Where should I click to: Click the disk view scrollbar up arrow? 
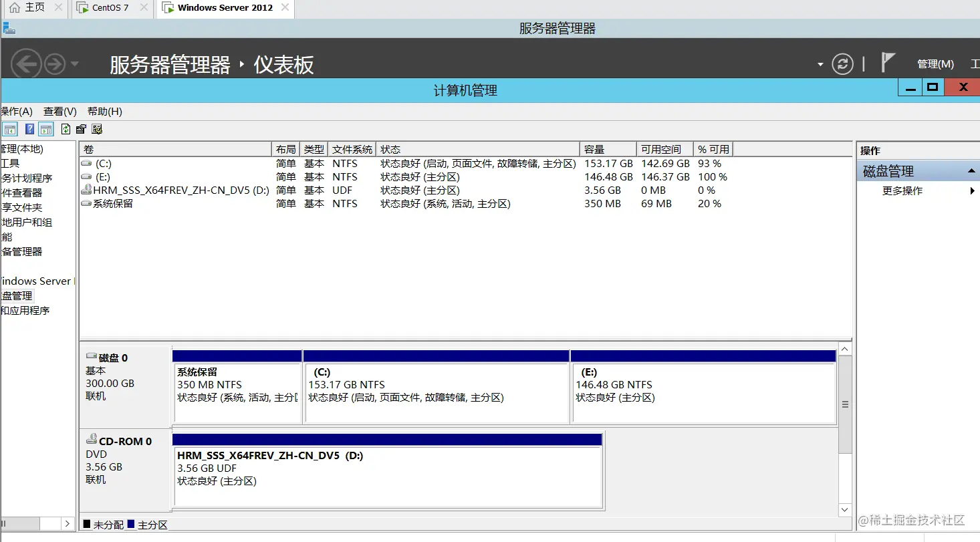pos(845,349)
